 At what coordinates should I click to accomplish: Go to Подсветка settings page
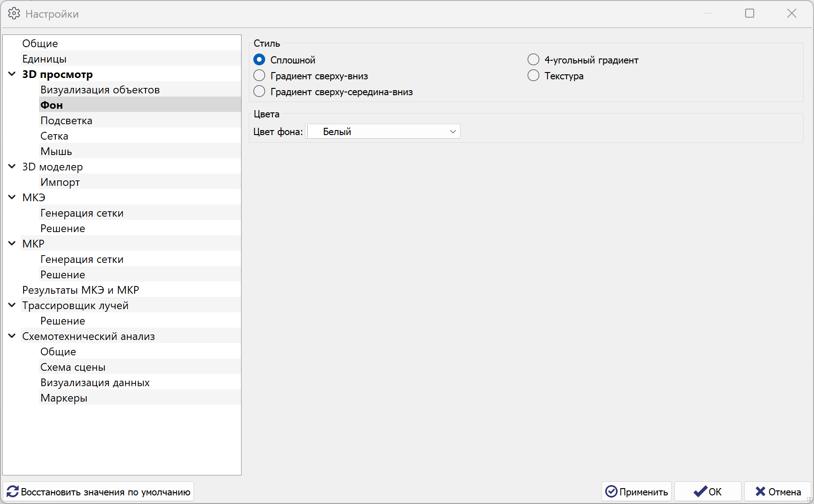(x=66, y=121)
